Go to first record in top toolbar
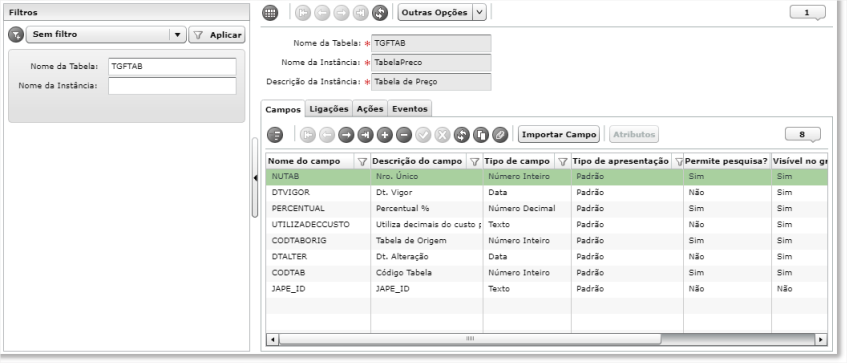 pyautogui.click(x=303, y=13)
